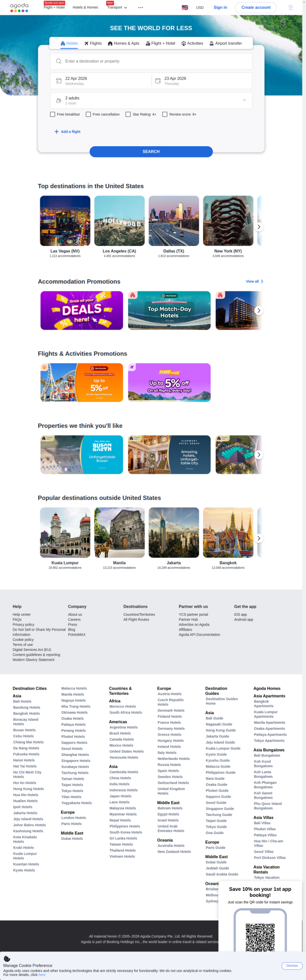Click next arrow on Top destinations carousel
The height and width of the screenshot is (980, 306).
[259, 227]
